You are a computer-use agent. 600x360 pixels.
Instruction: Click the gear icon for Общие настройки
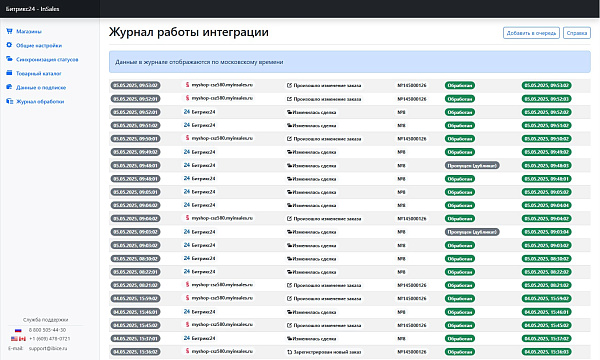pos(9,45)
